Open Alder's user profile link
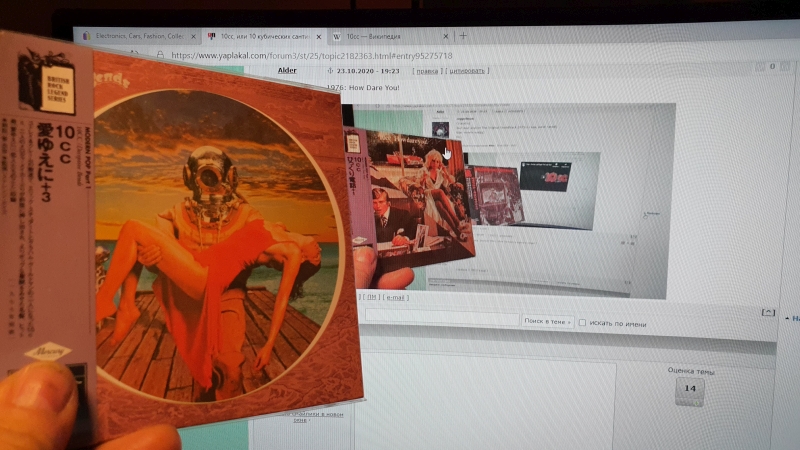800x450 pixels. point(287,70)
